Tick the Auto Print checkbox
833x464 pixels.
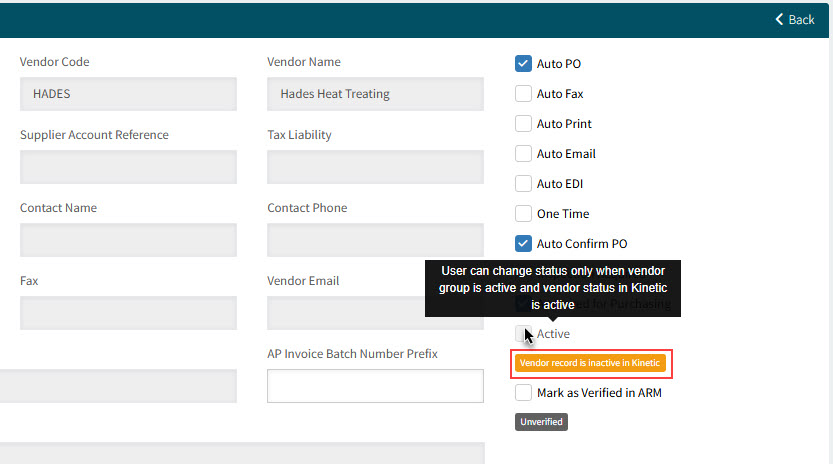pos(523,124)
